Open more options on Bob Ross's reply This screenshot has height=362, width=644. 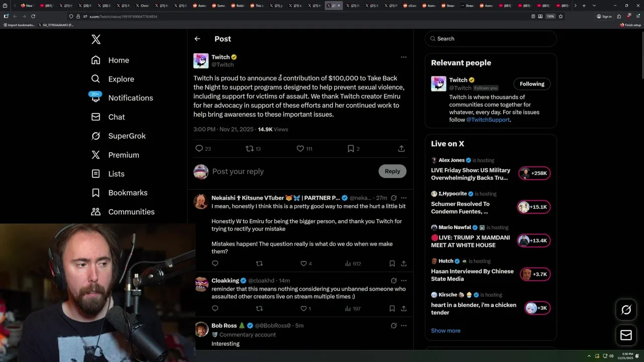[x=404, y=326]
